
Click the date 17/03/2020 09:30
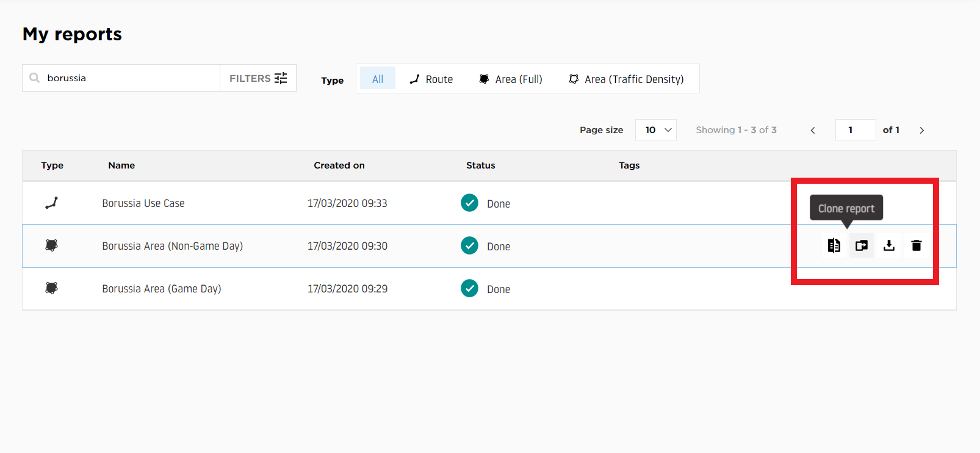click(347, 246)
